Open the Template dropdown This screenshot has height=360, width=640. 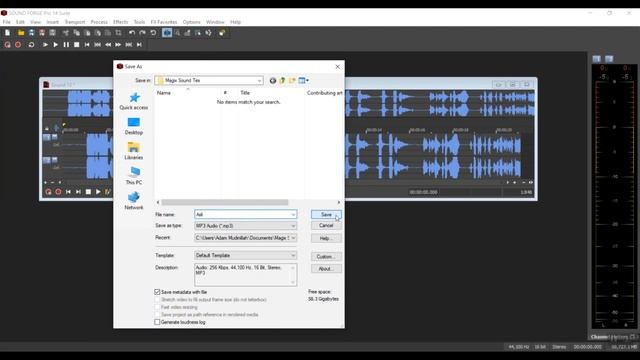(x=246, y=256)
